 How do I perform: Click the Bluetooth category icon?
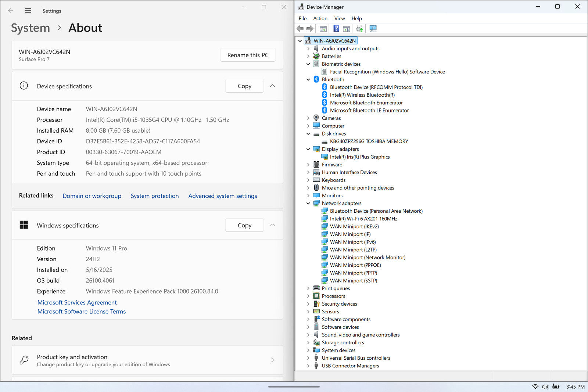click(x=316, y=79)
